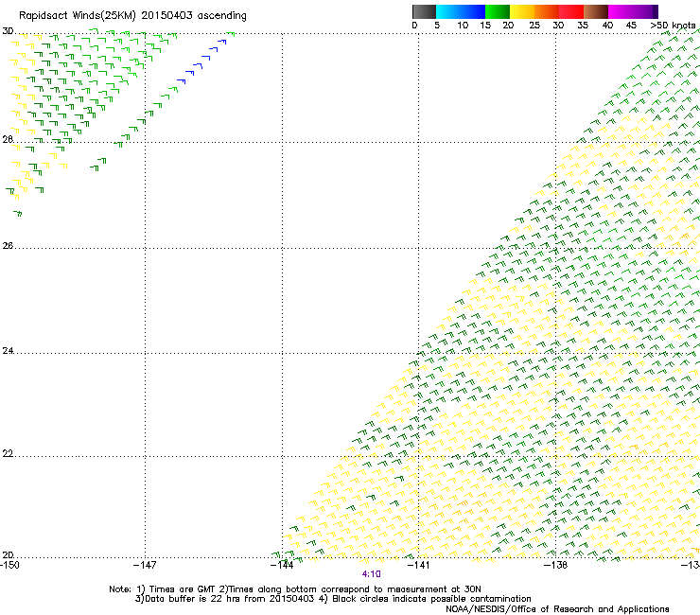Click legend tick label '40'
This screenshot has width=700, height=615.
click(607, 26)
